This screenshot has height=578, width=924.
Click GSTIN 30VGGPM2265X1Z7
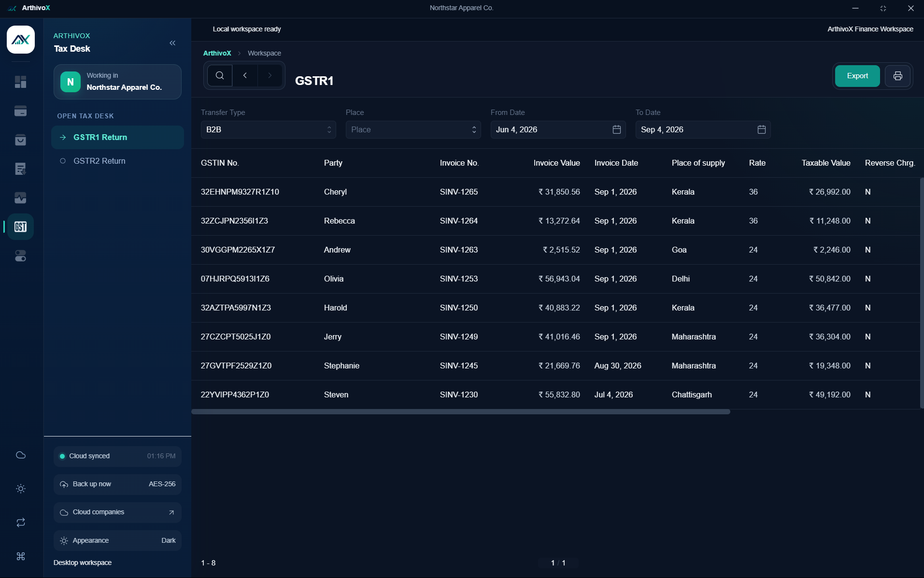click(238, 250)
